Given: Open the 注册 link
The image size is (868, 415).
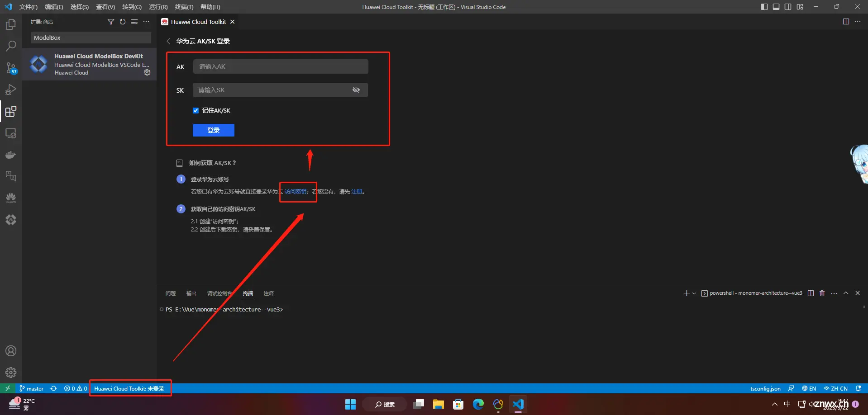Looking at the screenshot, I should [x=357, y=192].
